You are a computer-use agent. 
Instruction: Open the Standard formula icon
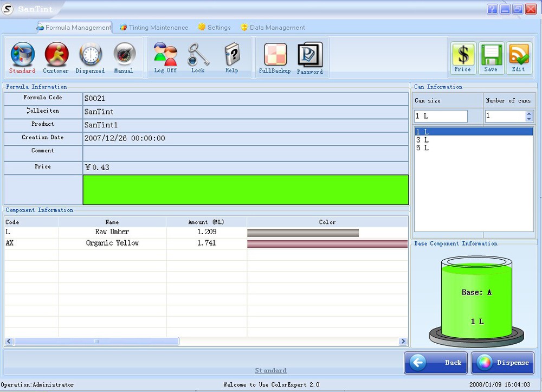tap(22, 57)
